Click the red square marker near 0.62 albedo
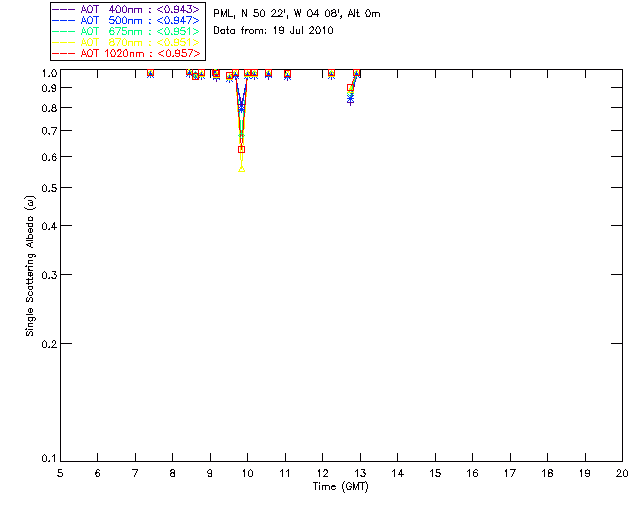Screen dimensions: 640x512 [242, 150]
